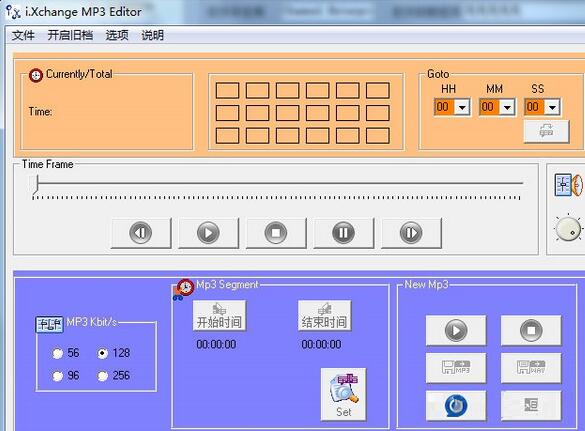Play the new MP3 preview

pyautogui.click(x=456, y=331)
